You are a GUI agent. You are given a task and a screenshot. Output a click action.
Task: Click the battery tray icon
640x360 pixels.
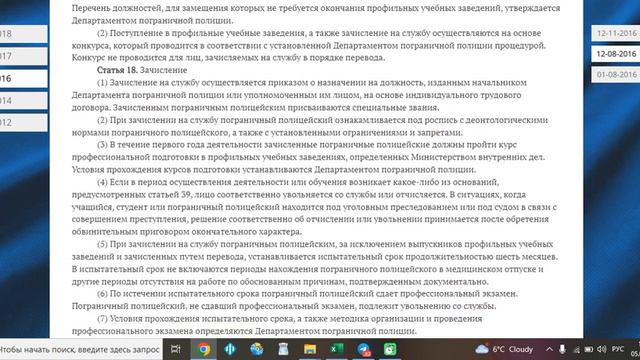[x=589, y=350]
